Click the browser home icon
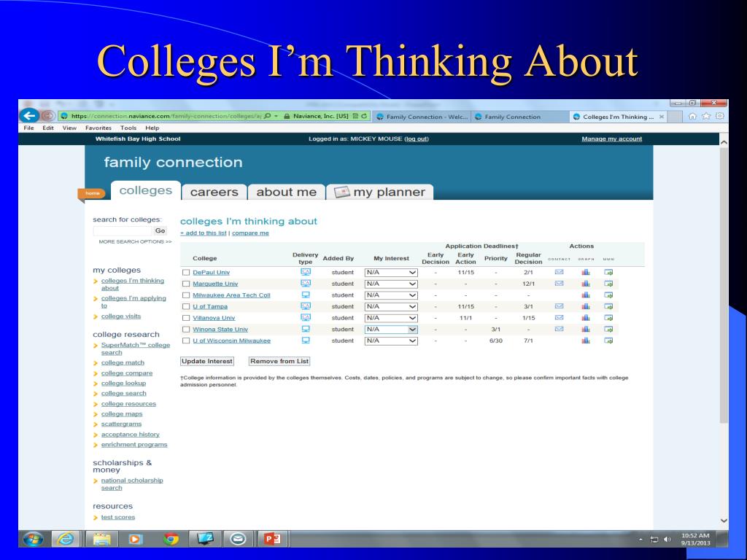Viewport: 747px width, 560px height. click(692, 116)
